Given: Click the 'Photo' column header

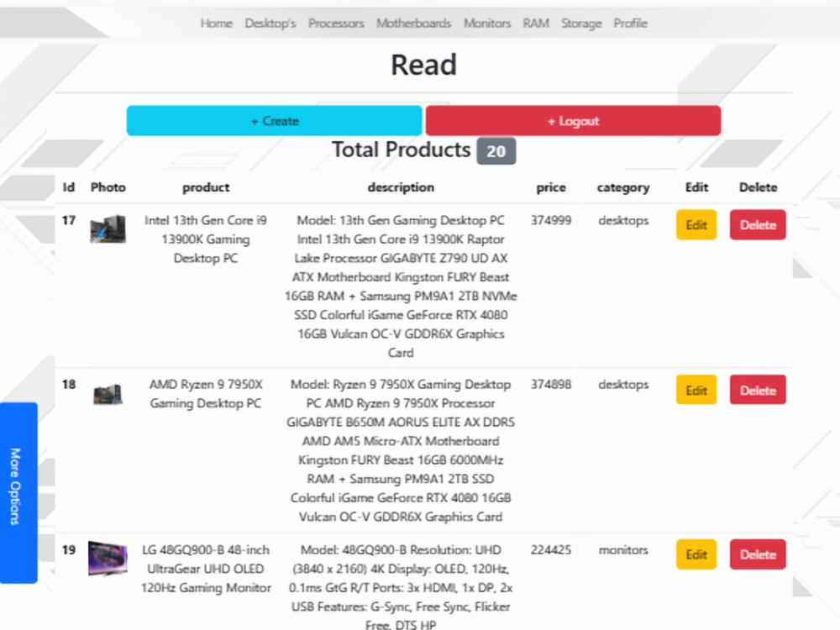Looking at the screenshot, I should click(x=108, y=187).
